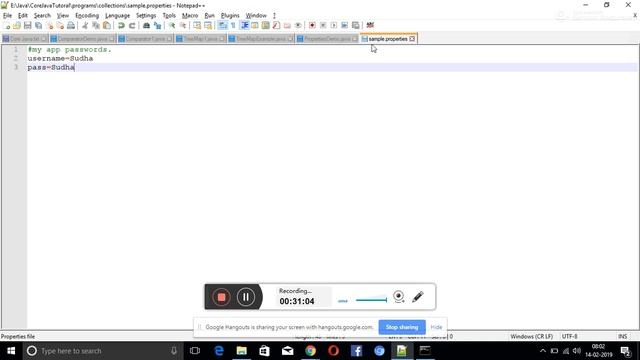Open the Replace toolbar icon
The image size is (640, 360).
[157, 25]
